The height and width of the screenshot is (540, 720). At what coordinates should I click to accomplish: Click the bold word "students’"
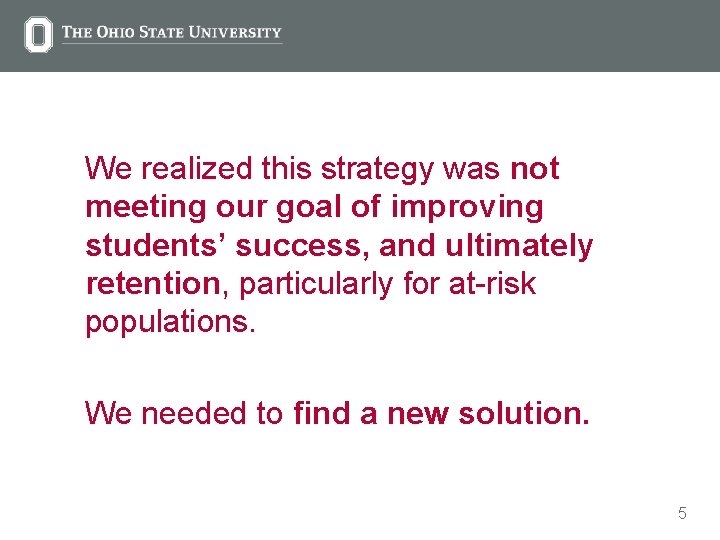pos(149,246)
